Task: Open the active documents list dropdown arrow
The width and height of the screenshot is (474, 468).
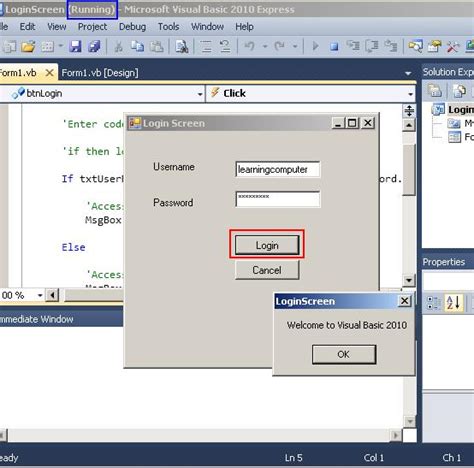Action: pyautogui.click(x=408, y=73)
